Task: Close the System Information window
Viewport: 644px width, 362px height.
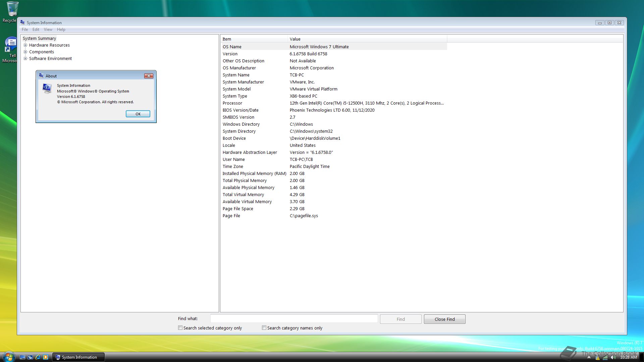Action: click(x=620, y=23)
